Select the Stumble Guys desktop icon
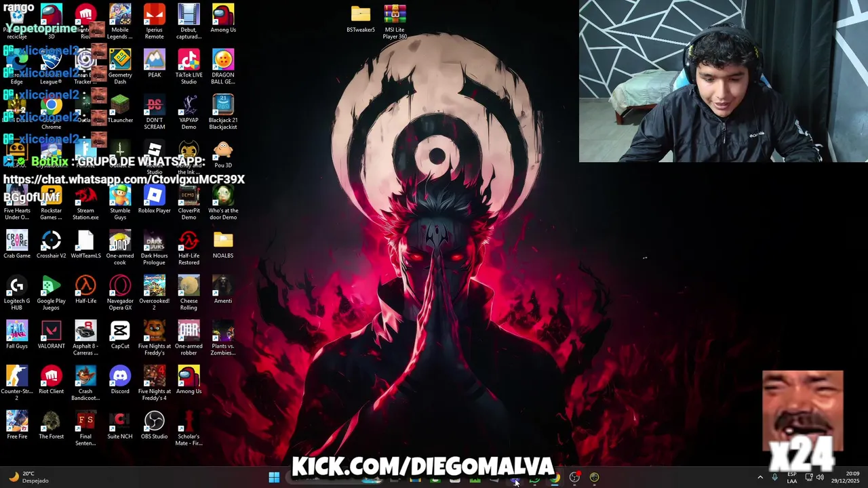This screenshot has width=868, height=488. [x=120, y=202]
